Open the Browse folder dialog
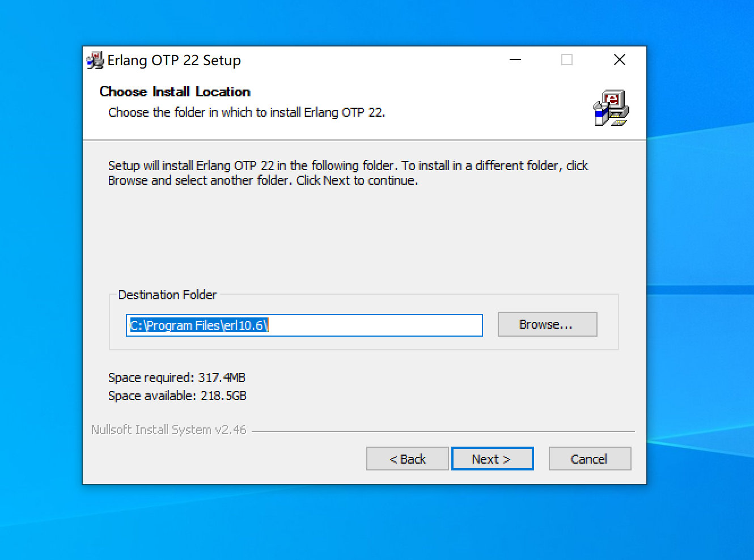754x560 pixels. [x=547, y=324]
